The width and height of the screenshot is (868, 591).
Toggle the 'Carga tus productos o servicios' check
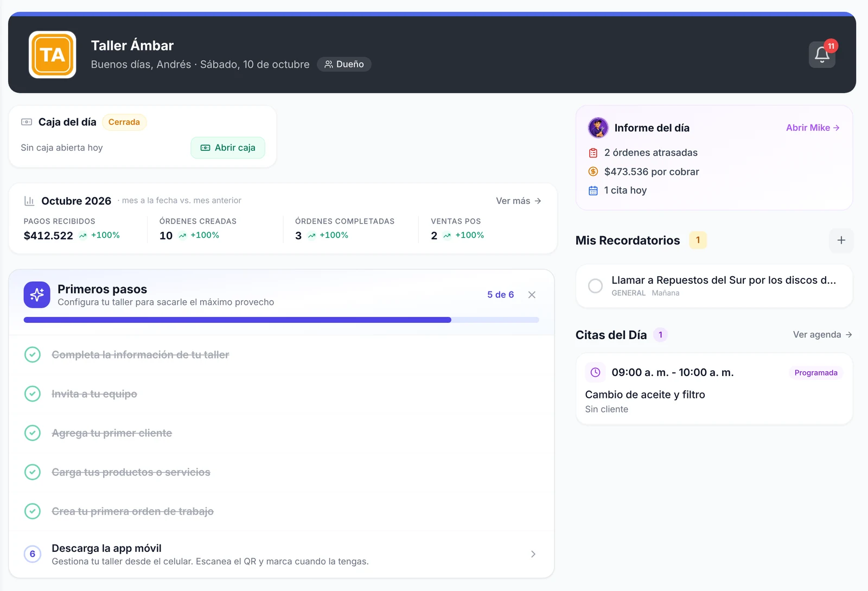[33, 472]
